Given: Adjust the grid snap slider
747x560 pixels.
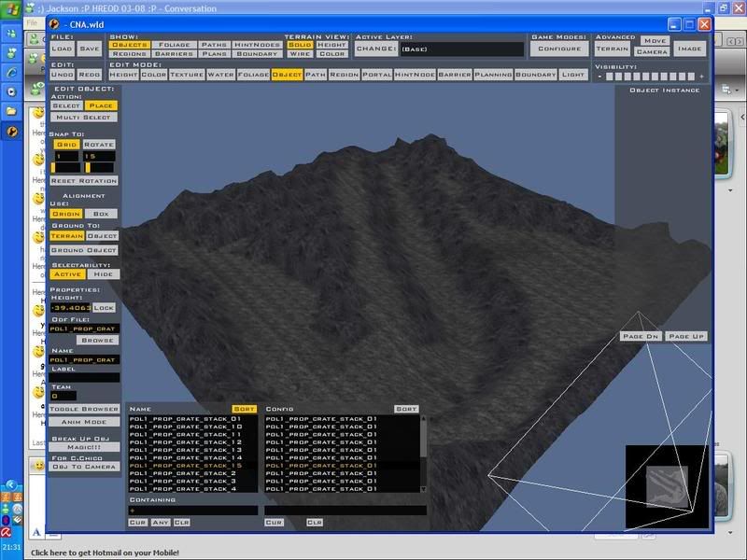Looking at the screenshot, I should pyautogui.click(x=65, y=168).
